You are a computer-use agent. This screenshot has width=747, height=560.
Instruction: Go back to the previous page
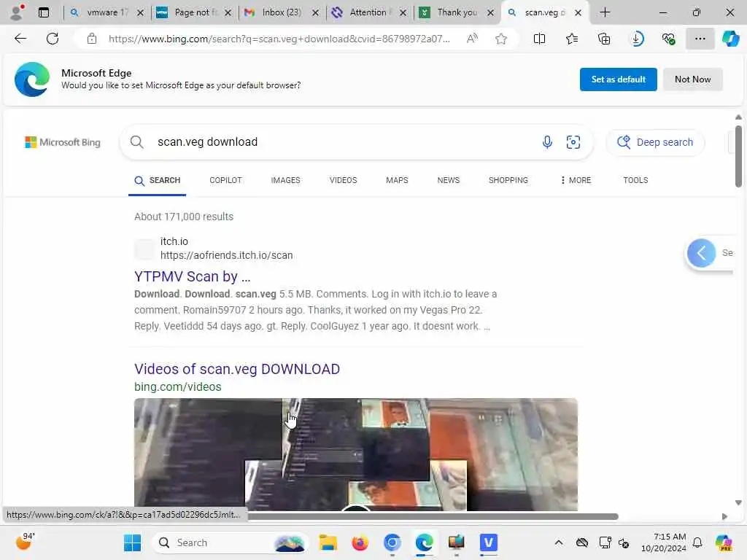pos(20,39)
